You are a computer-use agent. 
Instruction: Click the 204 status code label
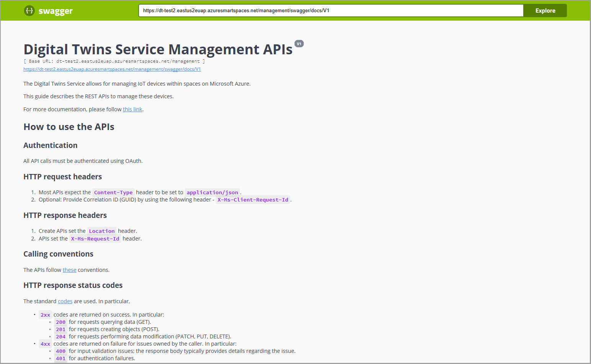61,336
